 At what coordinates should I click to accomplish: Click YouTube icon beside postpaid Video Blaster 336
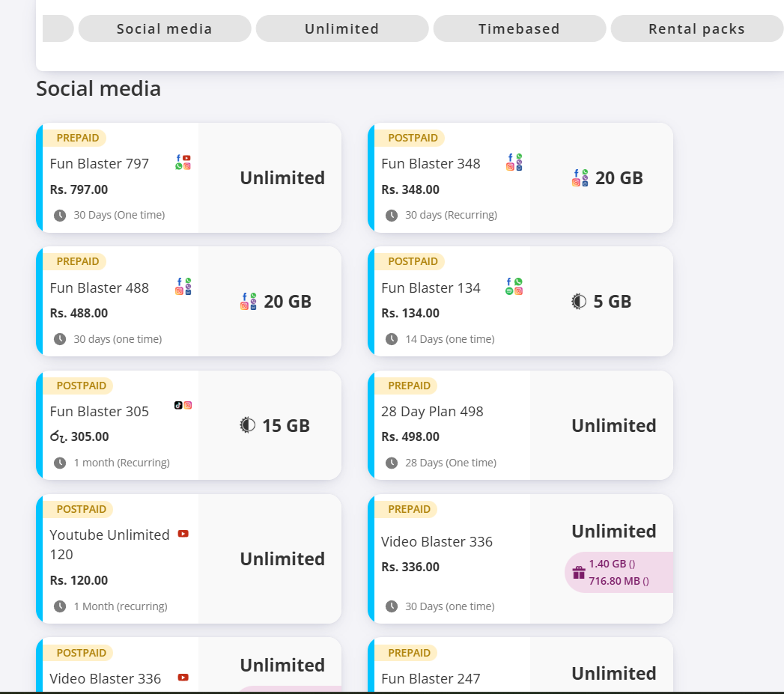pyautogui.click(x=183, y=678)
